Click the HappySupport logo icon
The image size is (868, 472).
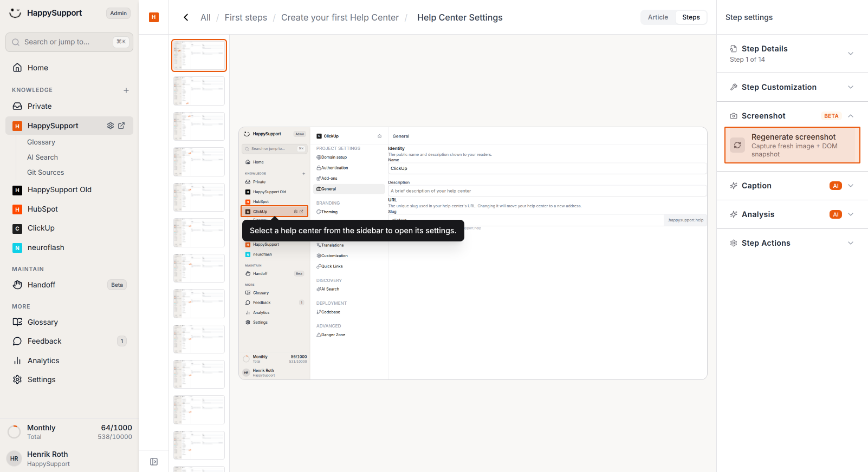click(x=15, y=13)
